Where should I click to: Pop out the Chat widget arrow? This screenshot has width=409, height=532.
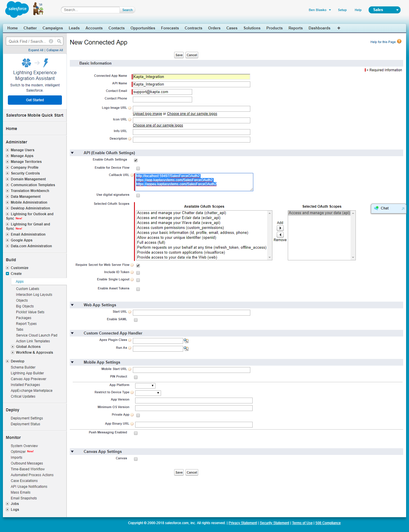point(403,209)
